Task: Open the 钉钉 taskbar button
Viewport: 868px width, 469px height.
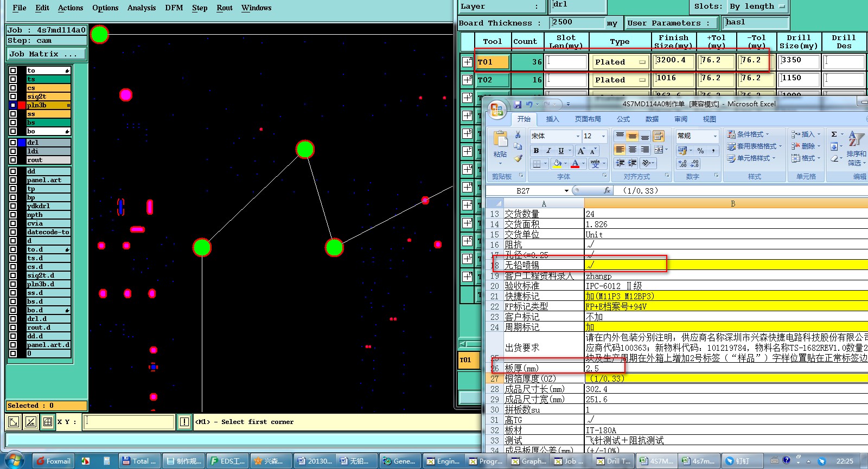Action: [738, 461]
